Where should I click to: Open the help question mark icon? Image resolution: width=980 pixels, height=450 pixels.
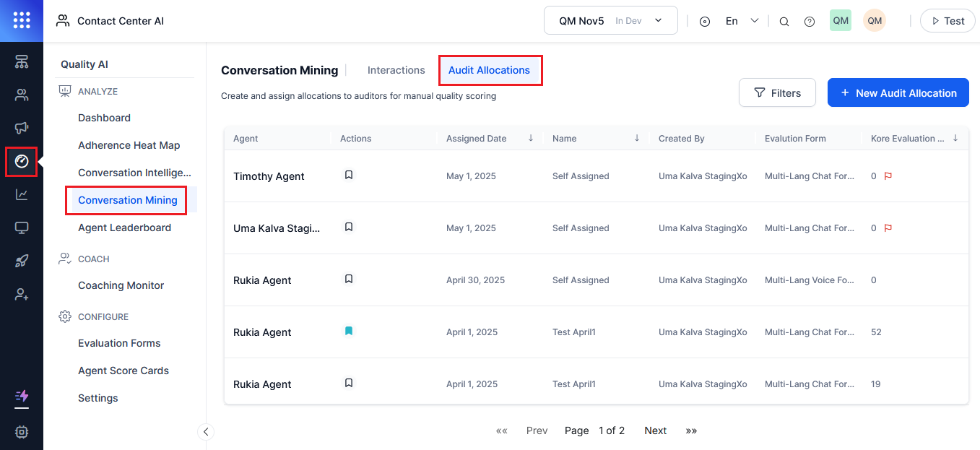coord(810,22)
